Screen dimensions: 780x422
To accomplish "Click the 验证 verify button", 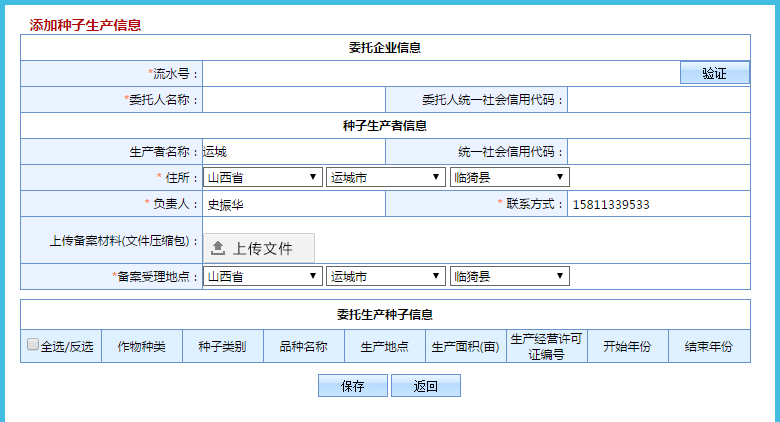I will point(714,73).
